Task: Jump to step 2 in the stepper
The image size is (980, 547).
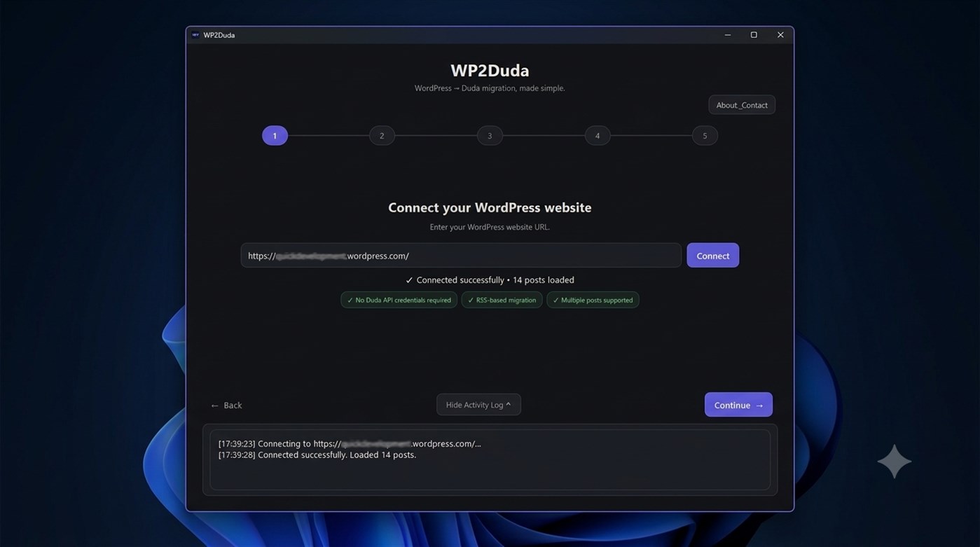Action: tap(382, 136)
